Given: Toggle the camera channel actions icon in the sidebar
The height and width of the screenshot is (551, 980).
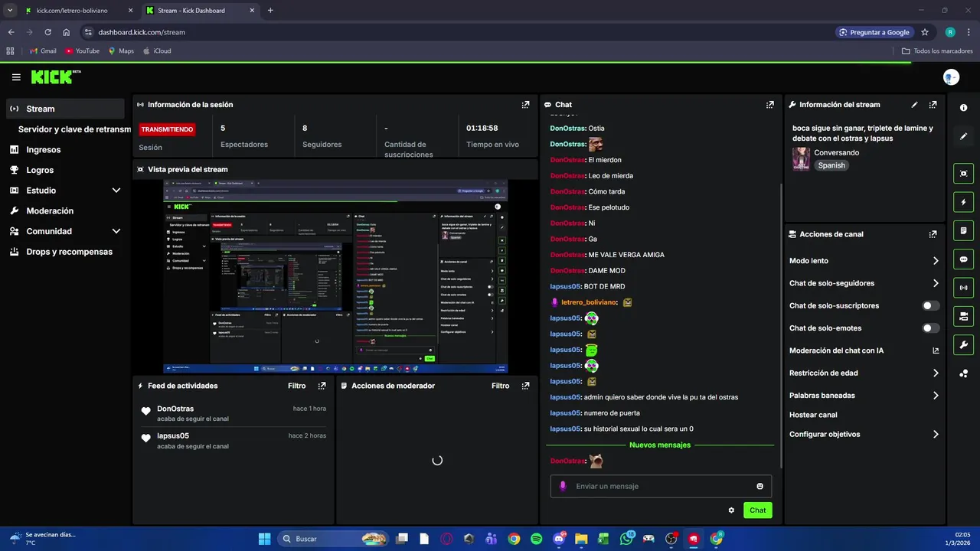Looking at the screenshot, I should 963,316.
